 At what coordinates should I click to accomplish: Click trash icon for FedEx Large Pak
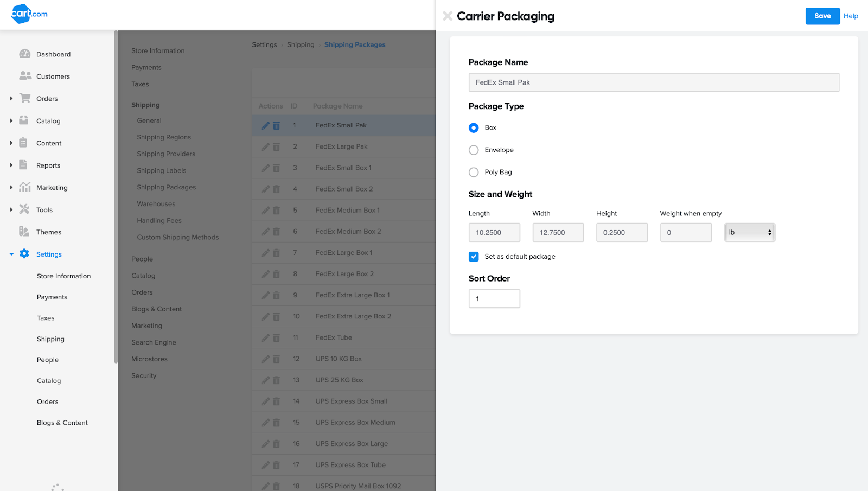[x=276, y=146]
